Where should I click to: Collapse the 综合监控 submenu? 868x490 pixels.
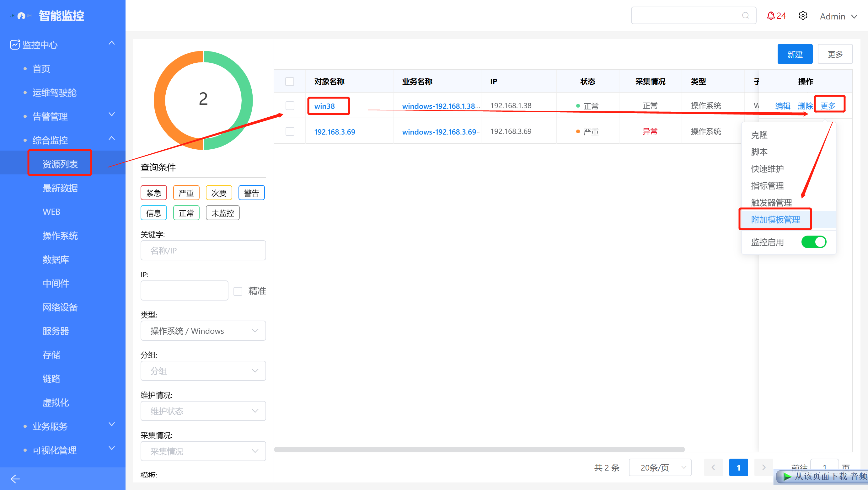[x=112, y=138]
